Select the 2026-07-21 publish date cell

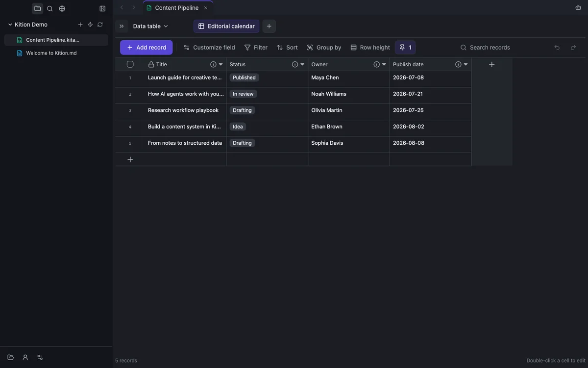coord(430,96)
